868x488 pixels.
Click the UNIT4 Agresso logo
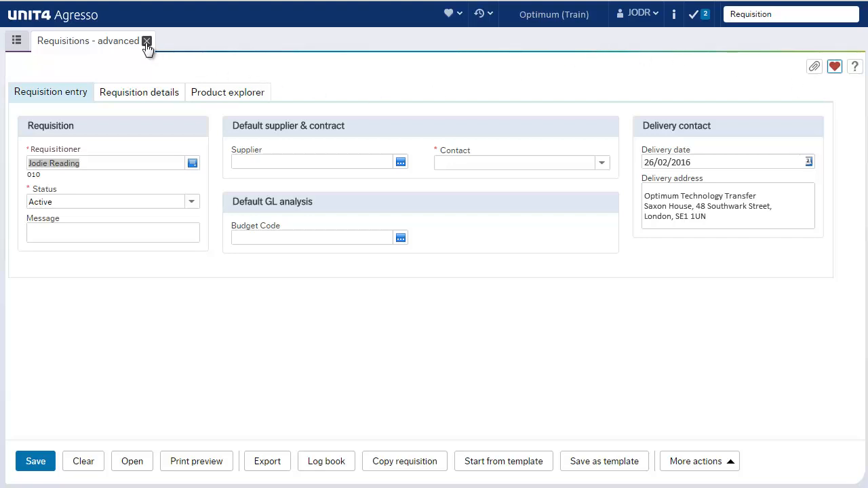pyautogui.click(x=53, y=14)
